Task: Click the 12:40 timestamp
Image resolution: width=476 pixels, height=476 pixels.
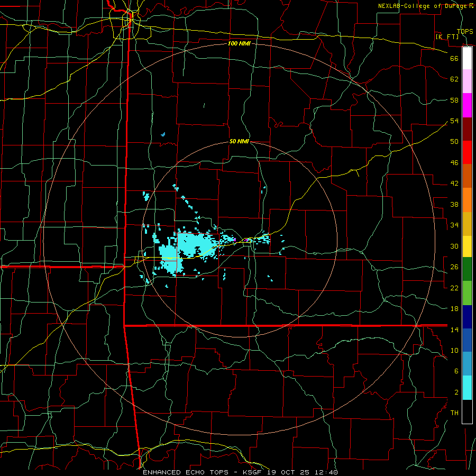Action: click(326, 472)
